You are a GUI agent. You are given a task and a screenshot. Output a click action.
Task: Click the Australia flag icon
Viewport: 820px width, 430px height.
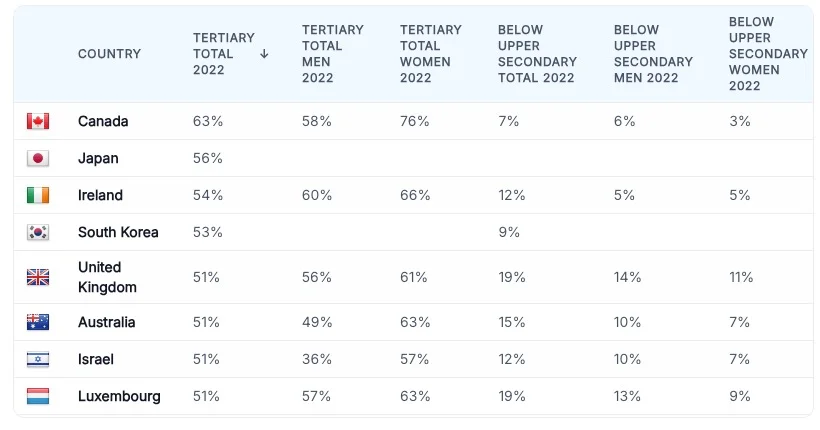[38, 322]
